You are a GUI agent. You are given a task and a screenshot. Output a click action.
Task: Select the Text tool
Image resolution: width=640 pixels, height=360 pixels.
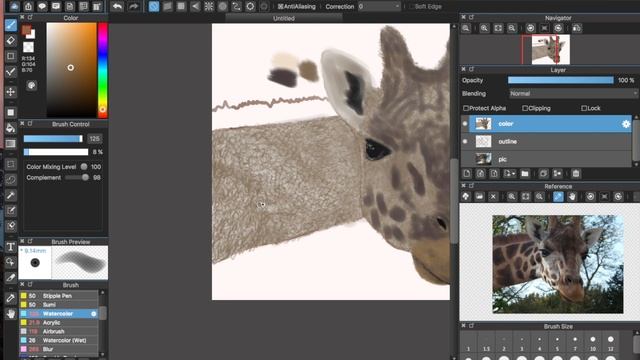click(x=11, y=247)
